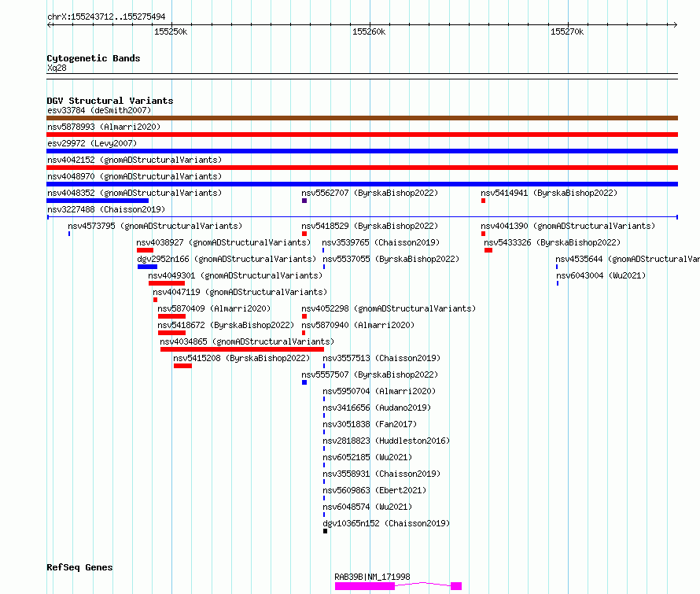700x594 pixels.
Task: Click the red nsv5414941 variant marker
Action: [483, 201]
